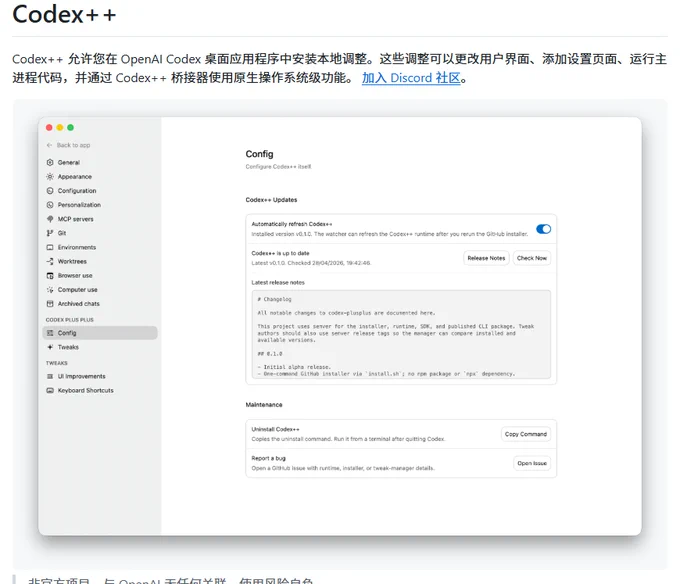Click the "Codex++ is up to date" text
This screenshot has width=680, height=584.
point(280,253)
